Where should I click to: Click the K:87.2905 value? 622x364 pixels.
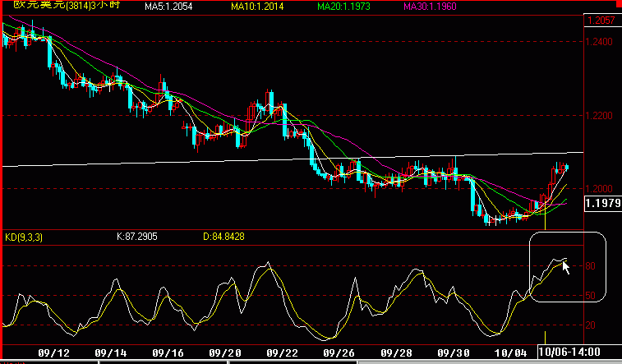137,237
